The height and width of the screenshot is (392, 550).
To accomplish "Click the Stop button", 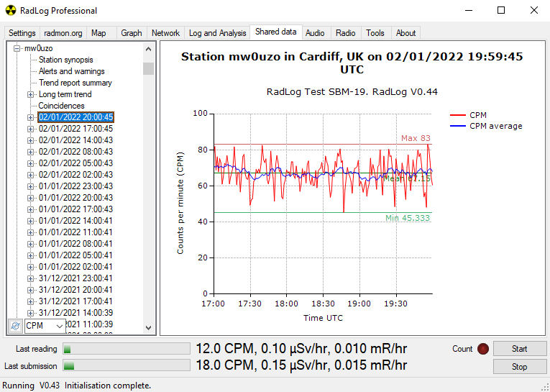I will pos(520,367).
